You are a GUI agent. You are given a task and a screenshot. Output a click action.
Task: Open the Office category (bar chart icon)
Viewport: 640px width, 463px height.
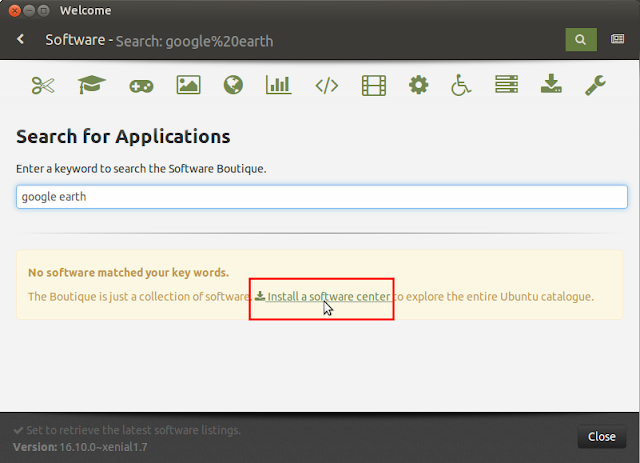click(x=278, y=85)
